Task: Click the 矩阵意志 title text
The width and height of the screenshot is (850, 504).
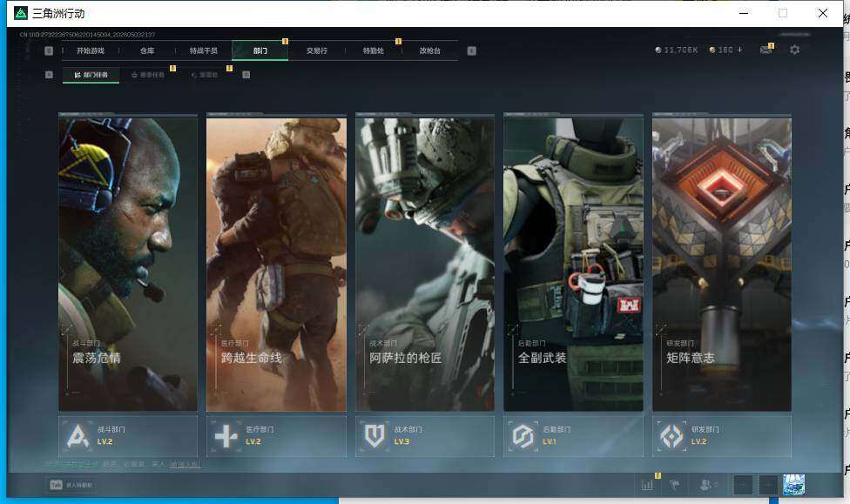Action: pos(691,358)
